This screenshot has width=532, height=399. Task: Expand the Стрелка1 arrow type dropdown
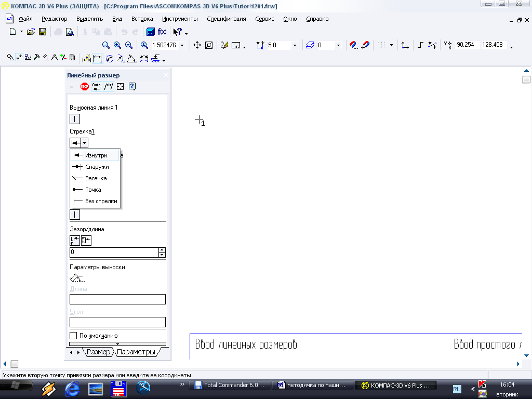(x=85, y=143)
